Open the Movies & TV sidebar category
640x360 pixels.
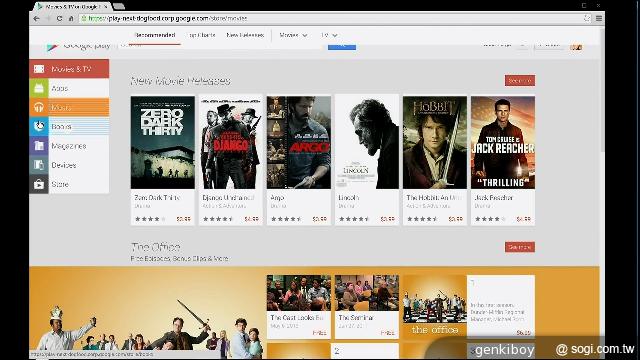69,69
